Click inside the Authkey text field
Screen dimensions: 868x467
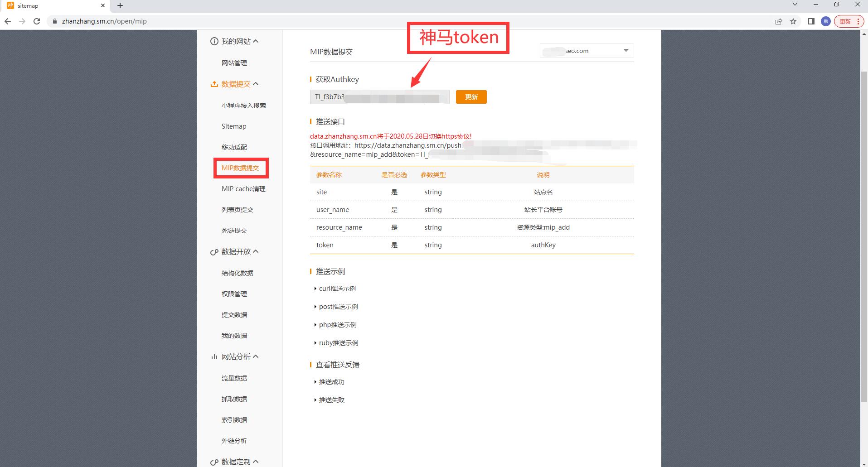[x=379, y=96]
